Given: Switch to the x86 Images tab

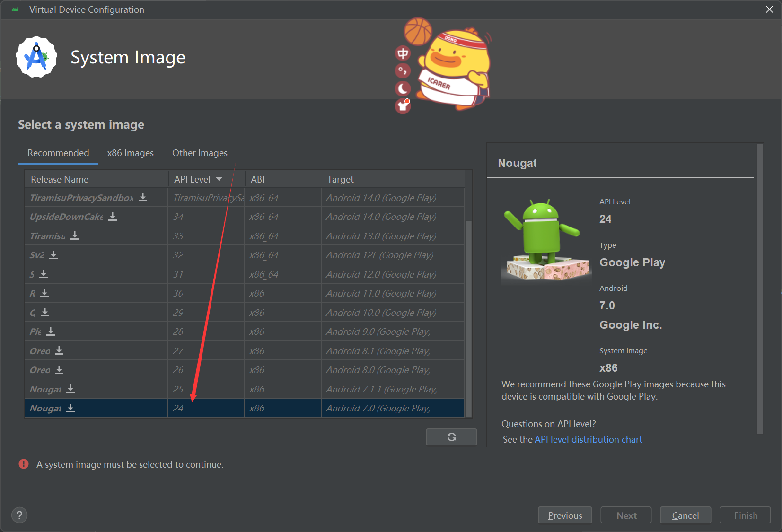Looking at the screenshot, I should (131, 153).
